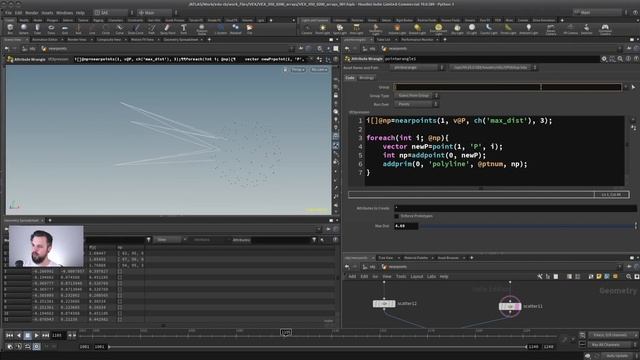
Task: Click network editor wrench tools icon
Action: (x=540, y=276)
